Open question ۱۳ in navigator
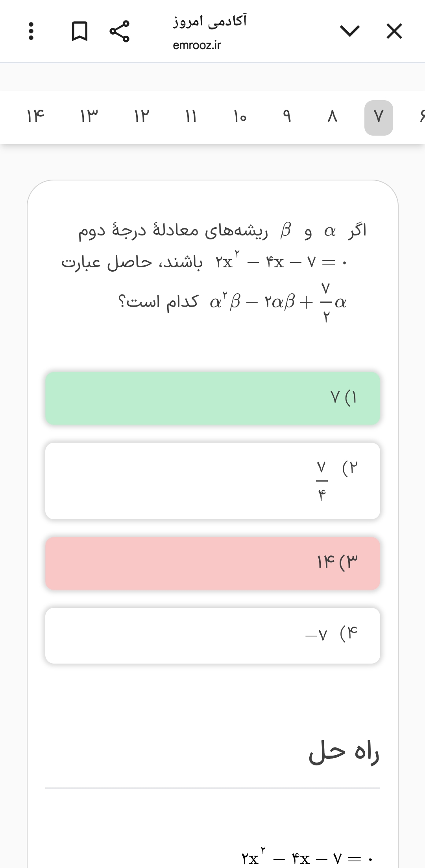This screenshot has width=425, height=868. click(x=89, y=117)
